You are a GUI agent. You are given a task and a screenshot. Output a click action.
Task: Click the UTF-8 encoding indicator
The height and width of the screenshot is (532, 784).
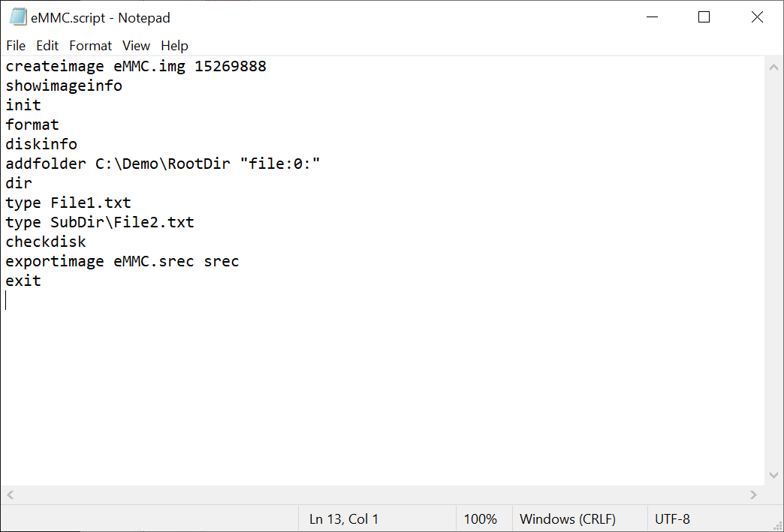(672, 518)
